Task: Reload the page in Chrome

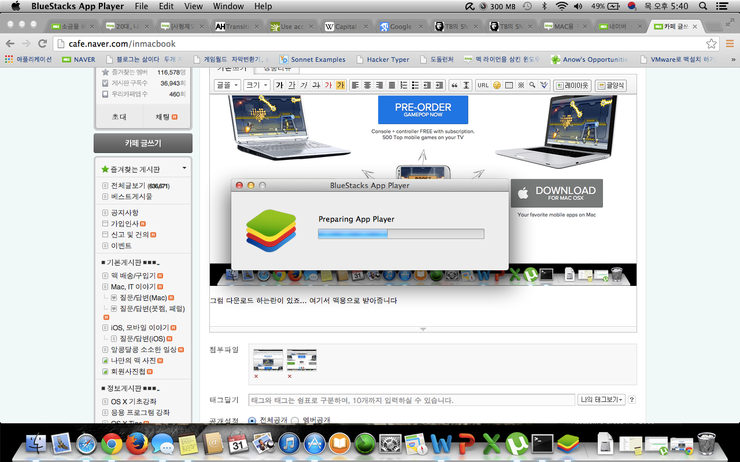Action: [42, 44]
